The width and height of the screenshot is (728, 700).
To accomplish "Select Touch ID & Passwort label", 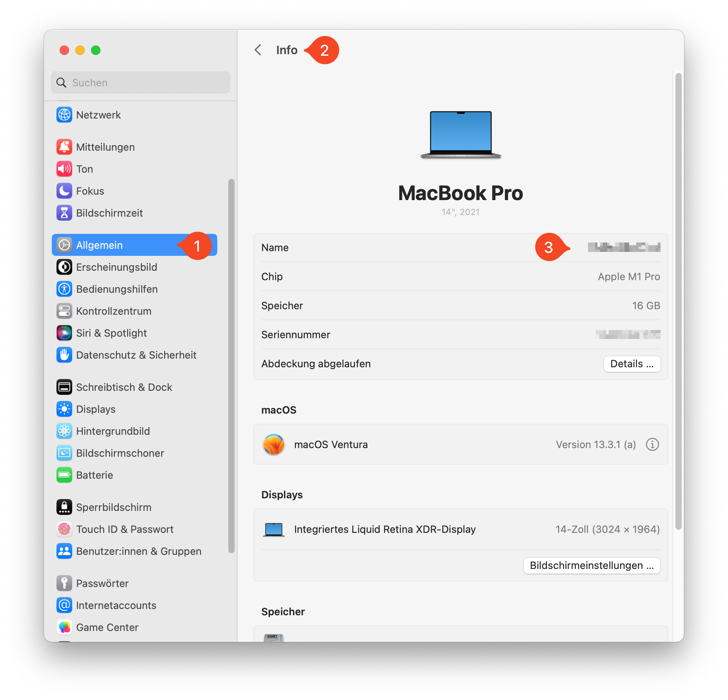I will tap(125, 529).
